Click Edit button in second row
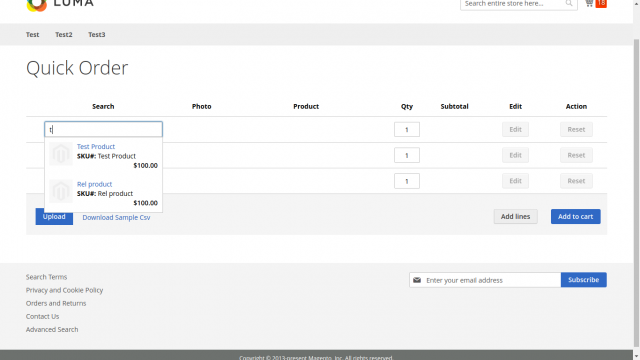 click(516, 155)
